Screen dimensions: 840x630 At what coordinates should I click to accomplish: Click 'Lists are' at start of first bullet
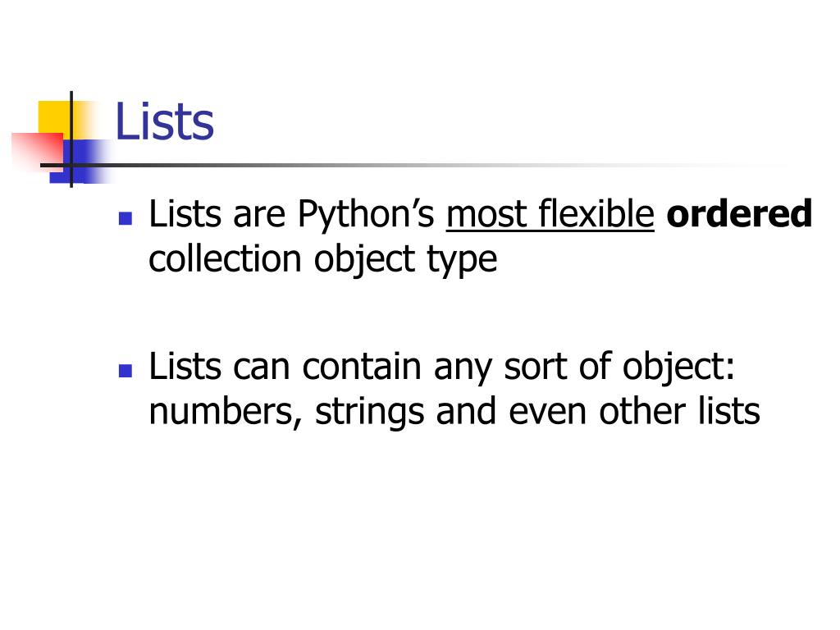pyautogui.click(x=217, y=213)
